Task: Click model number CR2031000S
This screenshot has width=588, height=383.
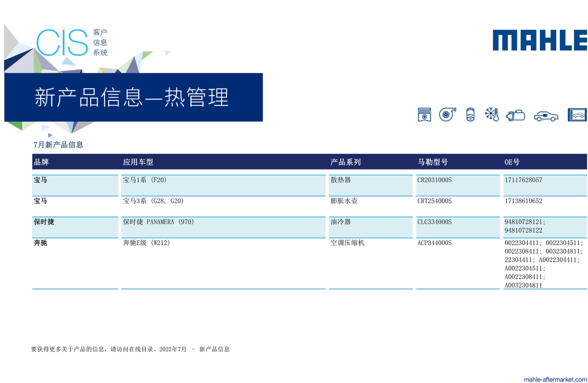Action: click(434, 180)
